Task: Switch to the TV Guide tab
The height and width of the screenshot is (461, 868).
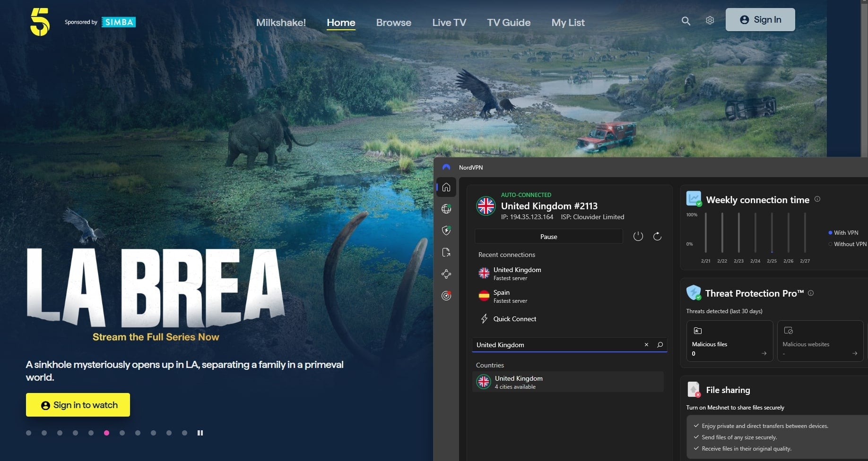Action: click(x=508, y=22)
